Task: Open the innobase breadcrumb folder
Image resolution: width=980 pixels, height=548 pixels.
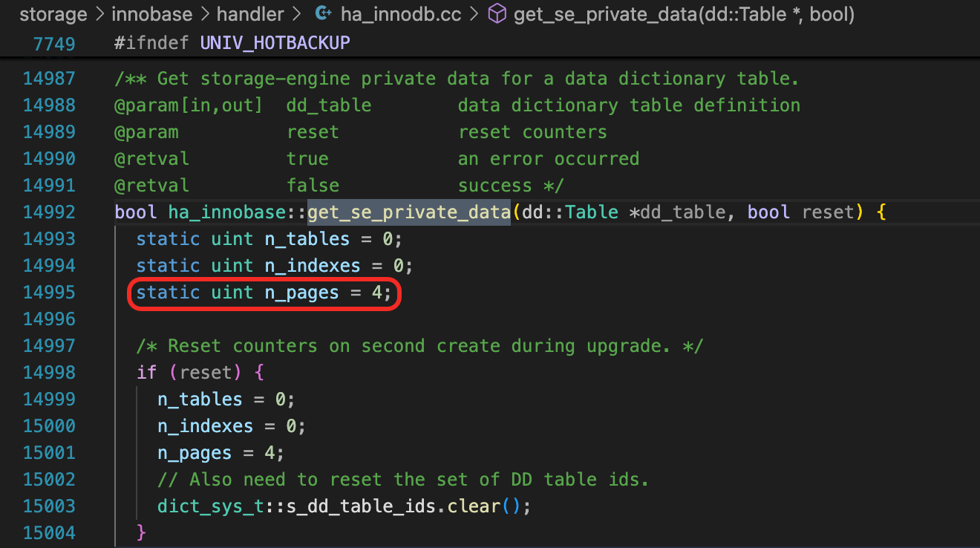Action: point(151,14)
